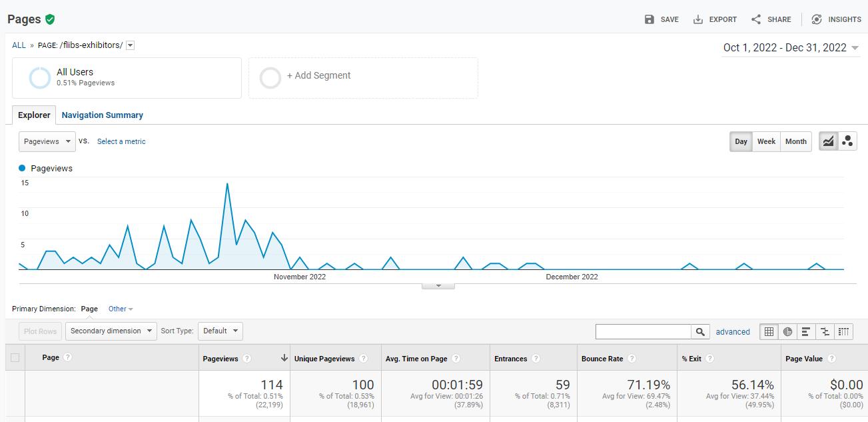Select the pie chart percentage view
Viewport: 868px width, 422px height.
tap(788, 331)
